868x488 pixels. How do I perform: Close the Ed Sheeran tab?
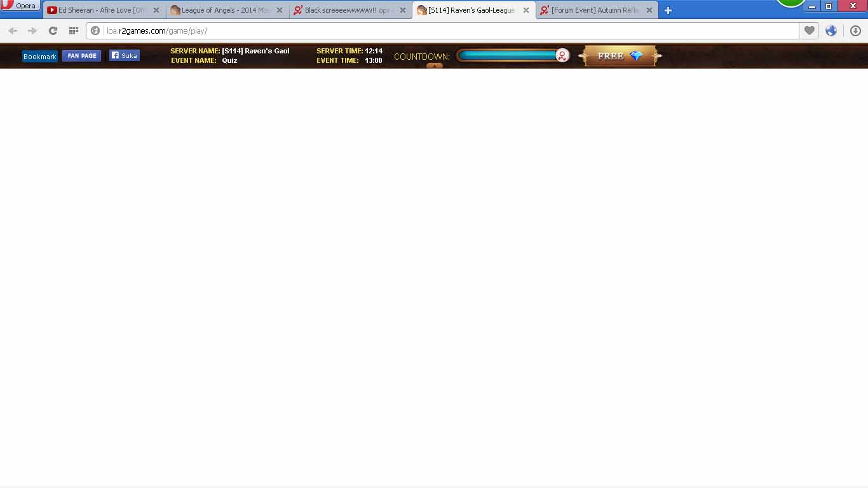[156, 10]
